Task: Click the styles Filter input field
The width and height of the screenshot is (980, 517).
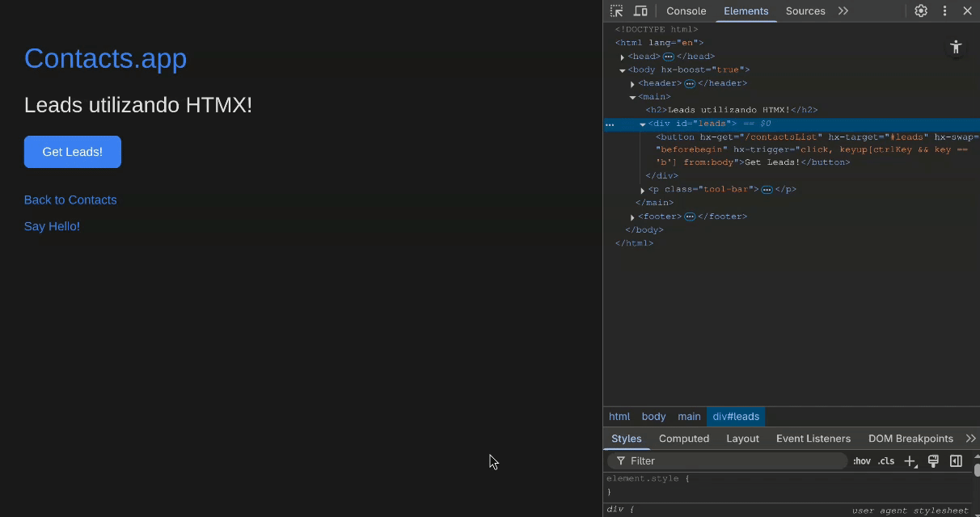Action: (x=727, y=461)
